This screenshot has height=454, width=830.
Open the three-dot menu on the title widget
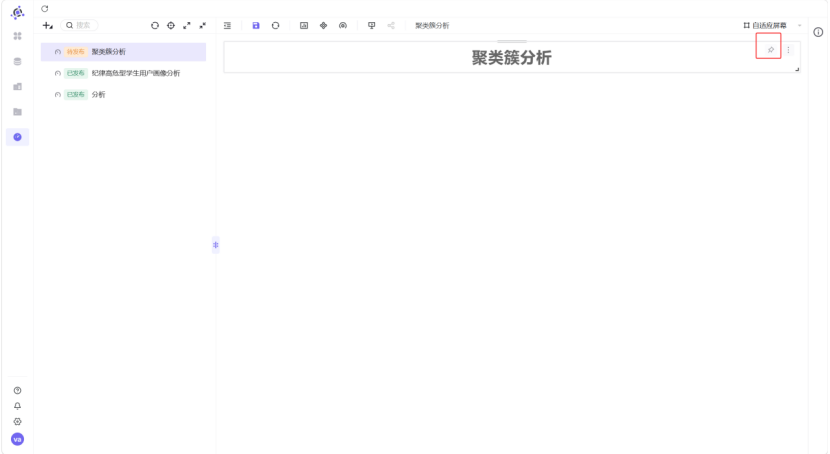(x=788, y=50)
